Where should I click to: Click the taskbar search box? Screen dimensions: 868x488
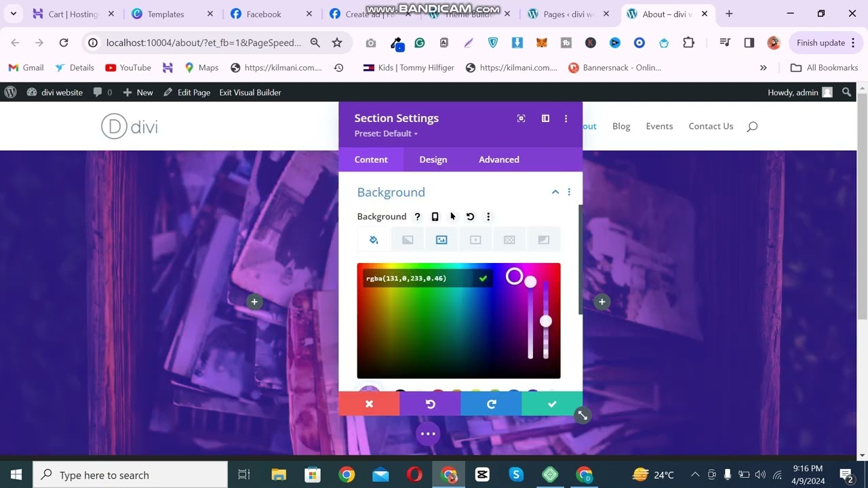pos(130,475)
